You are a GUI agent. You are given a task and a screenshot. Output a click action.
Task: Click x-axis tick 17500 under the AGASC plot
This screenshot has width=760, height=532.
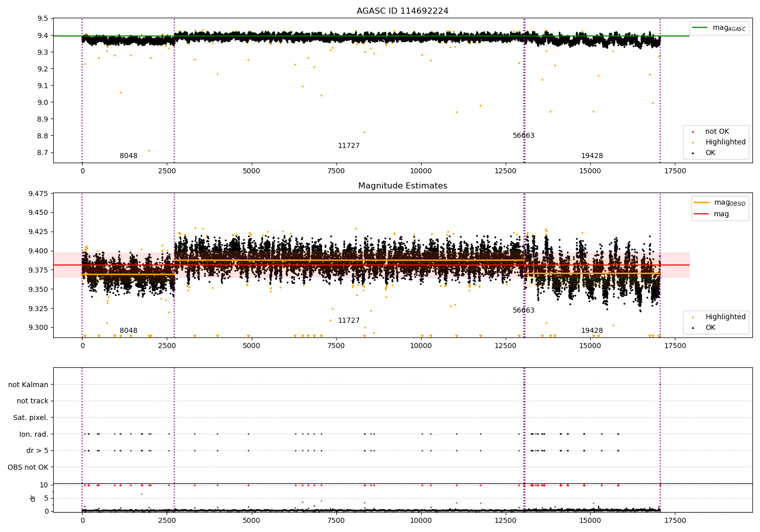675,171
